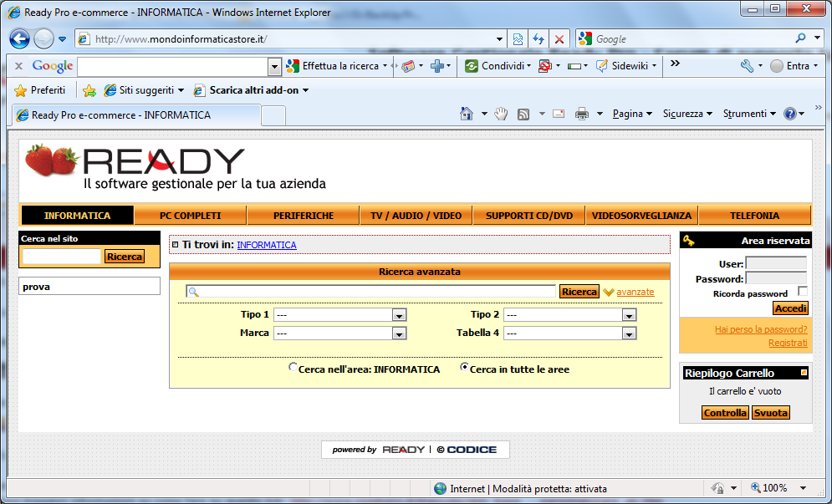Click the Condividi share icon
Screen dimensions: 832x504
(x=471, y=66)
